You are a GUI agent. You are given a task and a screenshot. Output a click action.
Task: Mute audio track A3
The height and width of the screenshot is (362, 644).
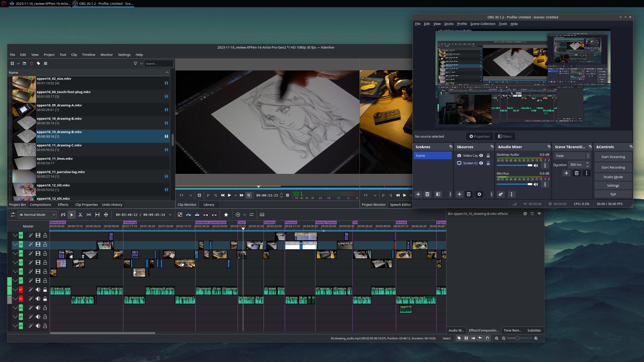(x=38, y=308)
